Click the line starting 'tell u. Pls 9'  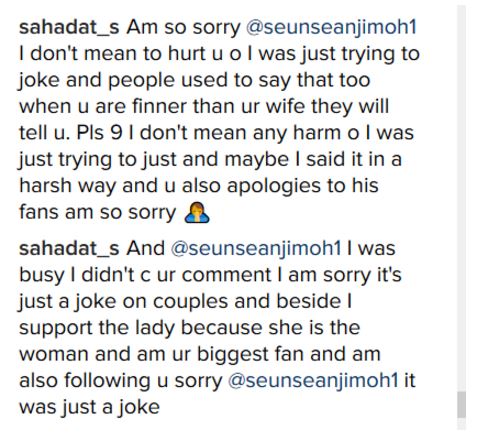pyautogui.click(x=216, y=133)
